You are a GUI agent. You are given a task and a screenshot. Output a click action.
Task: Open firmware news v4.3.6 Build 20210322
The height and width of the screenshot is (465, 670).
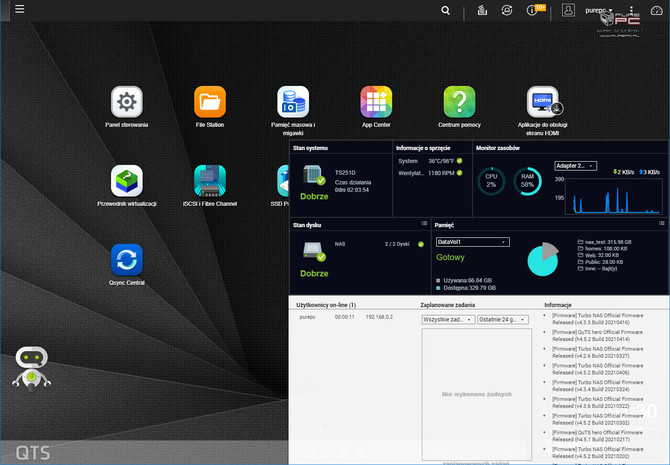pos(597,402)
